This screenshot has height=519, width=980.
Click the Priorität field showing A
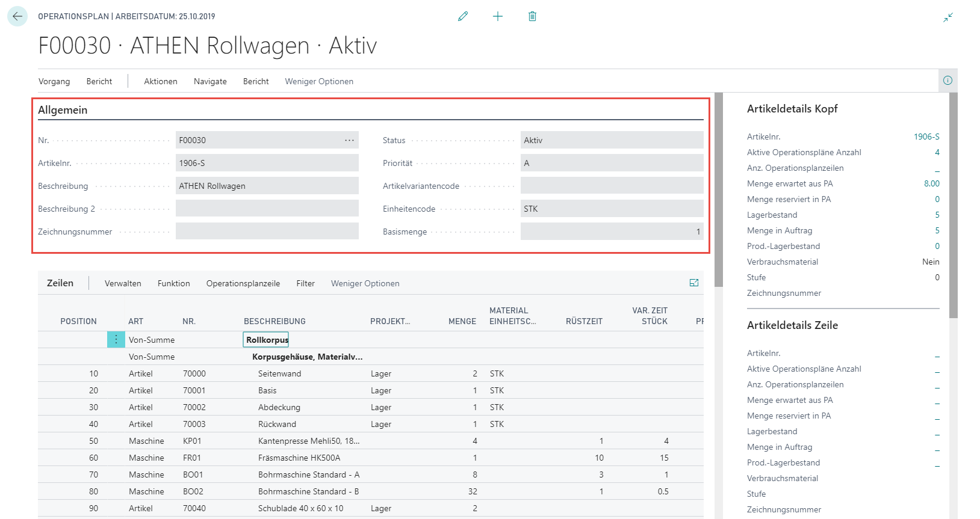(612, 163)
